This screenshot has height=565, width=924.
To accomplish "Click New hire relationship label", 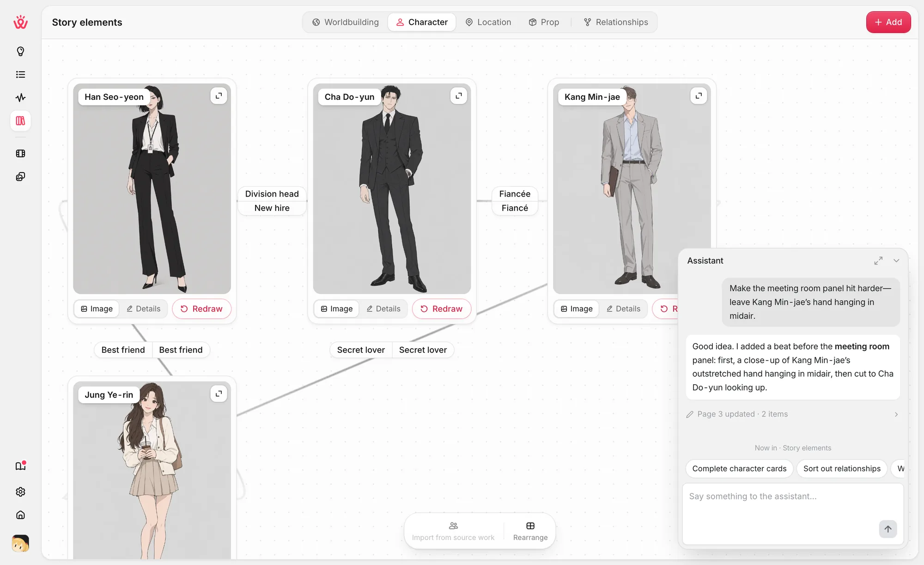I will (x=272, y=208).
